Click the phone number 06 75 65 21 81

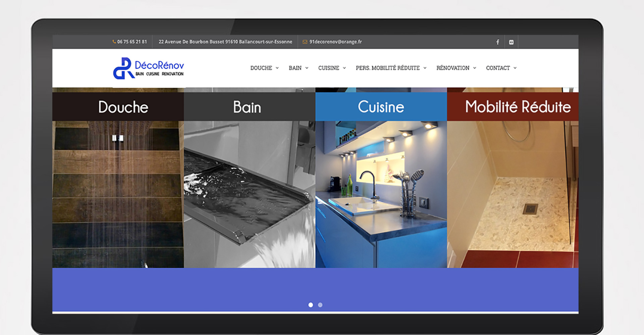coord(132,42)
